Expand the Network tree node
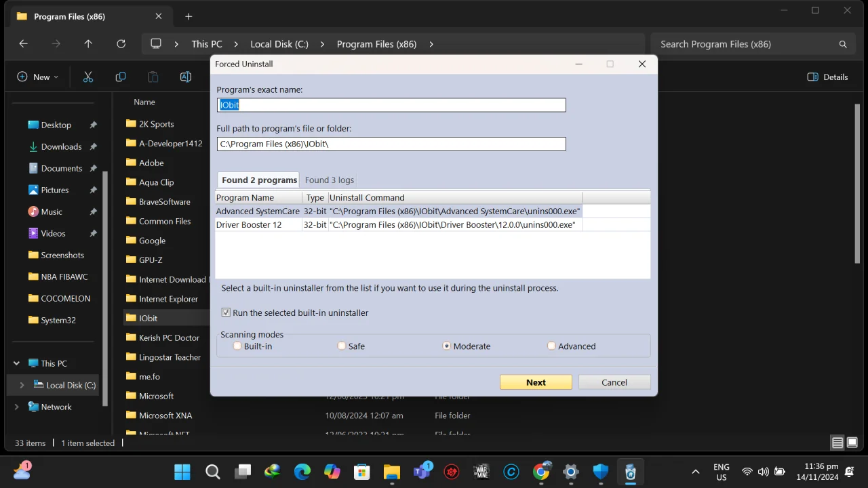The image size is (868, 488). click(17, 407)
